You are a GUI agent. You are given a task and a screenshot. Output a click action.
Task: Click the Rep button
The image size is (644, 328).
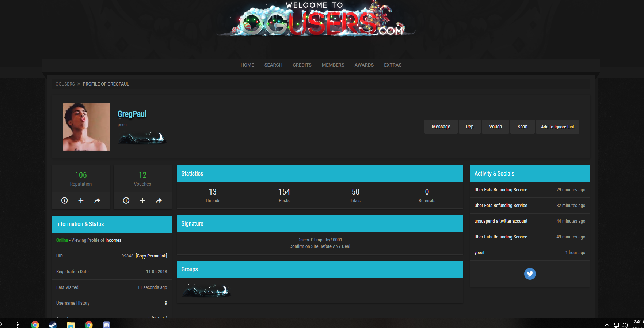tap(470, 127)
